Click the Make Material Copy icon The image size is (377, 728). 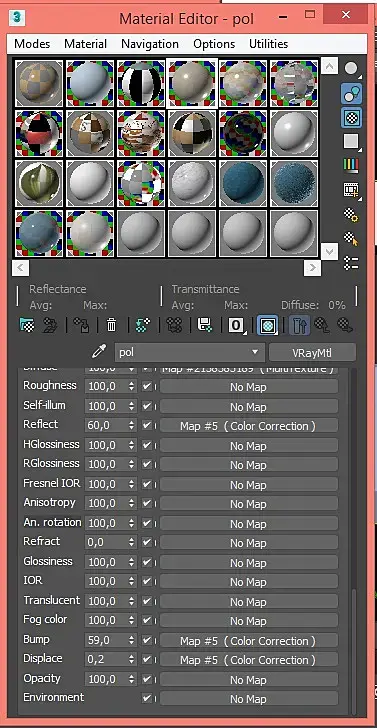[143, 325]
